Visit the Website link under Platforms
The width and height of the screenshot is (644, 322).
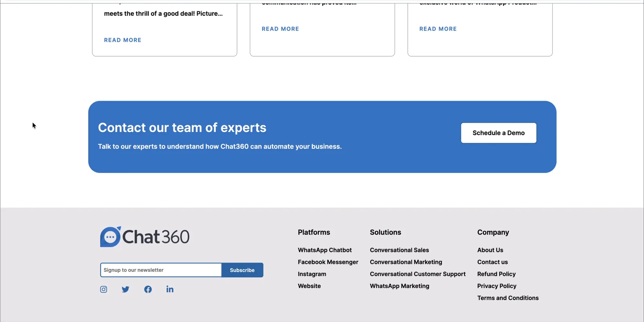(309, 286)
